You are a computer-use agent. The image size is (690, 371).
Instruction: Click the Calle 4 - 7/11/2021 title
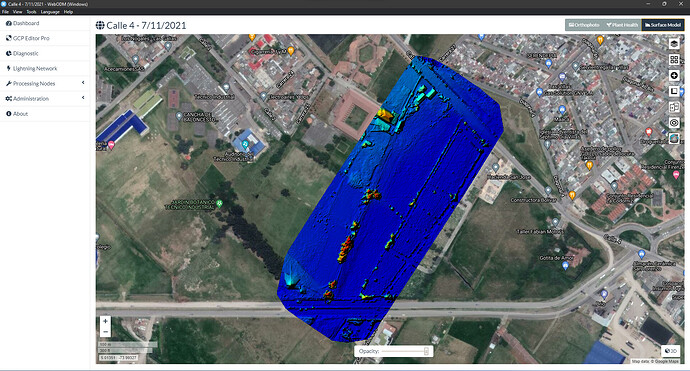[x=146, y=26]
